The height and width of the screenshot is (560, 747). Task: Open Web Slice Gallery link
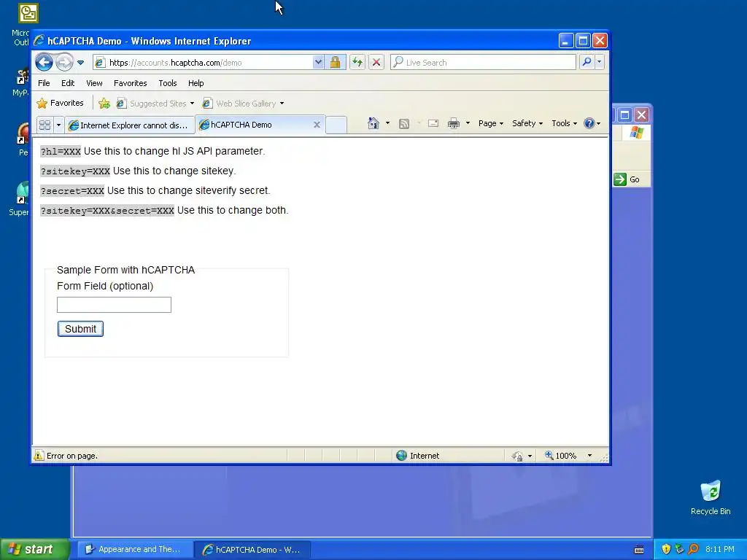click(243, 104)
